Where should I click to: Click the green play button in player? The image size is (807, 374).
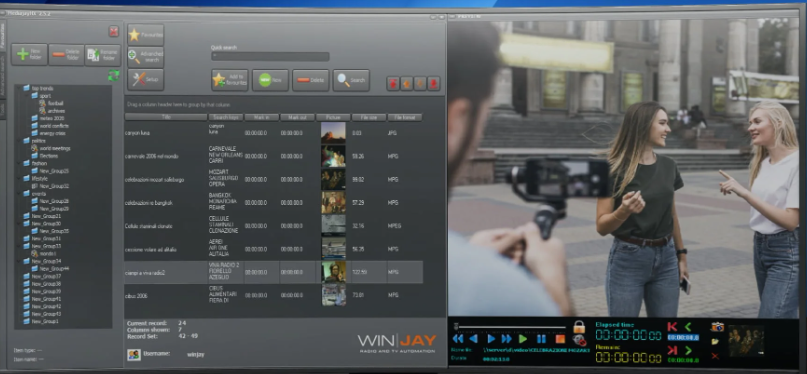pos(523,339)
